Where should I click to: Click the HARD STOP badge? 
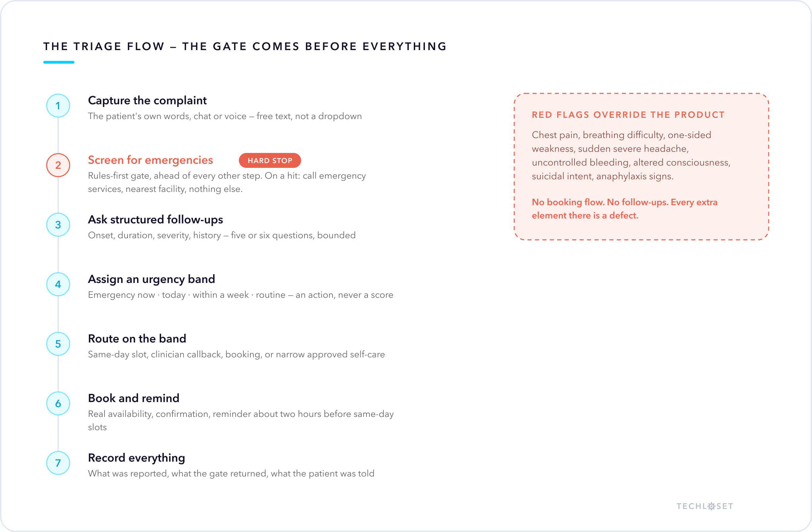[270, 160]
